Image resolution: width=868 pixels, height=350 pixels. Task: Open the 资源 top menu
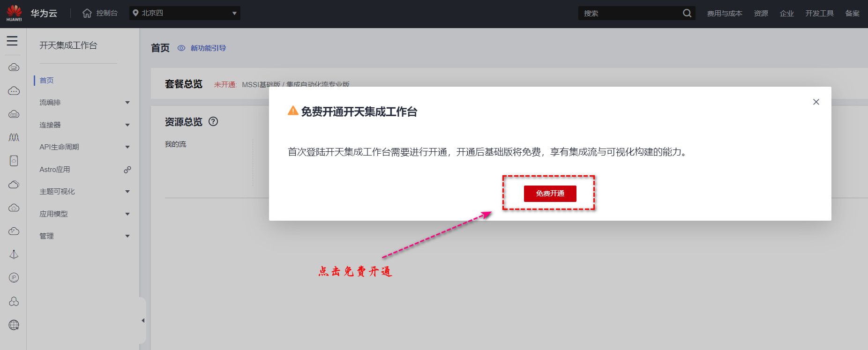point(761,13)
